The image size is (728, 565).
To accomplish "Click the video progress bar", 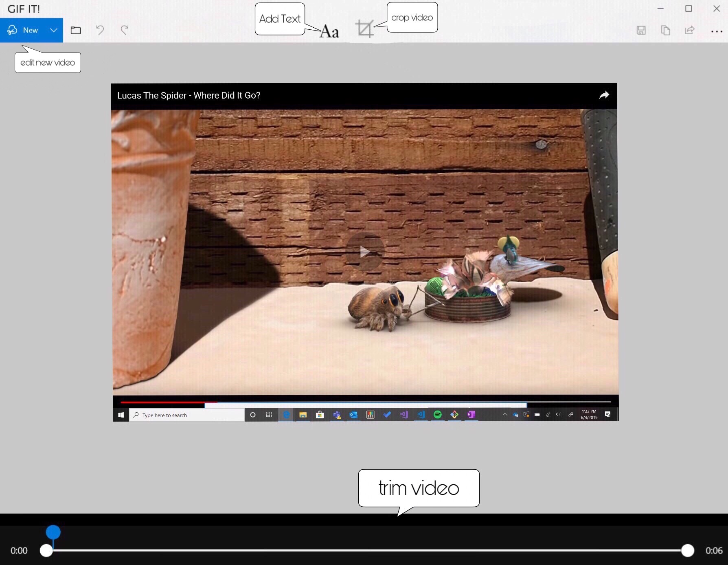I will 365,402.
